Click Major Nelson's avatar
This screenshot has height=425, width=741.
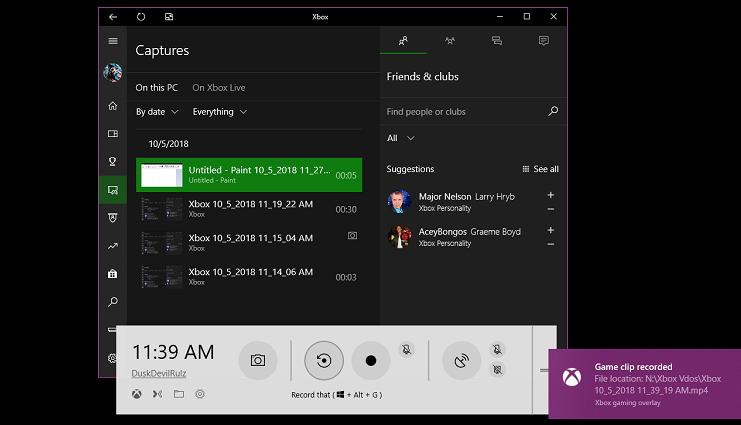[399, 202]
